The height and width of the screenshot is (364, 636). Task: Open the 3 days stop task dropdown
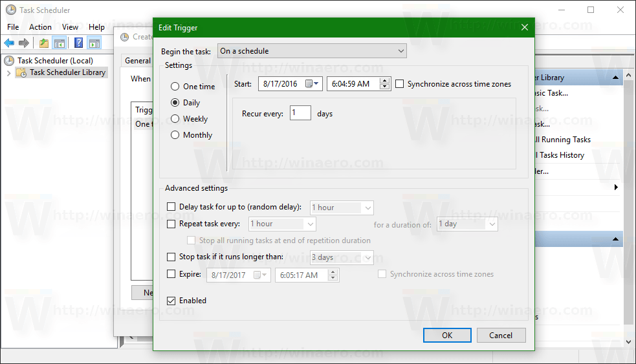pos(342,257)
